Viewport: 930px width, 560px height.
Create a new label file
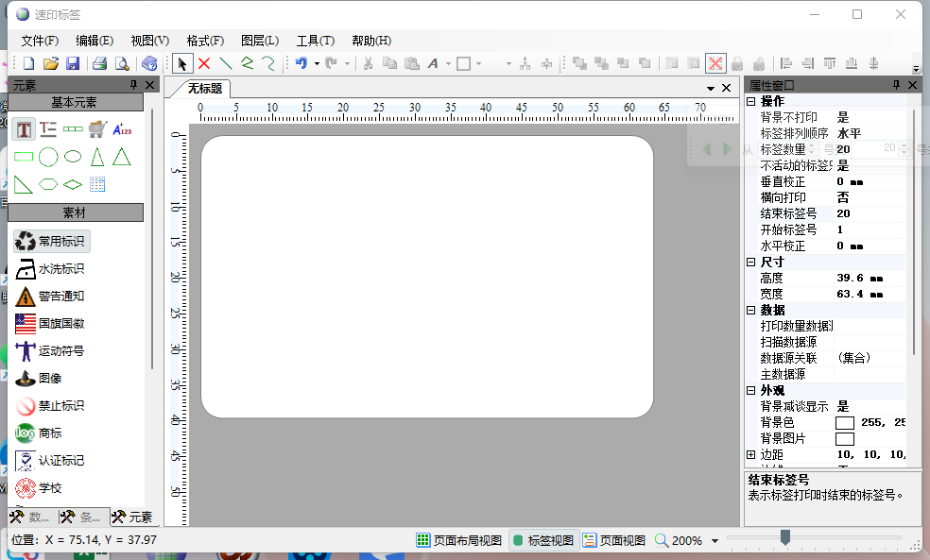tap(28, 63)
